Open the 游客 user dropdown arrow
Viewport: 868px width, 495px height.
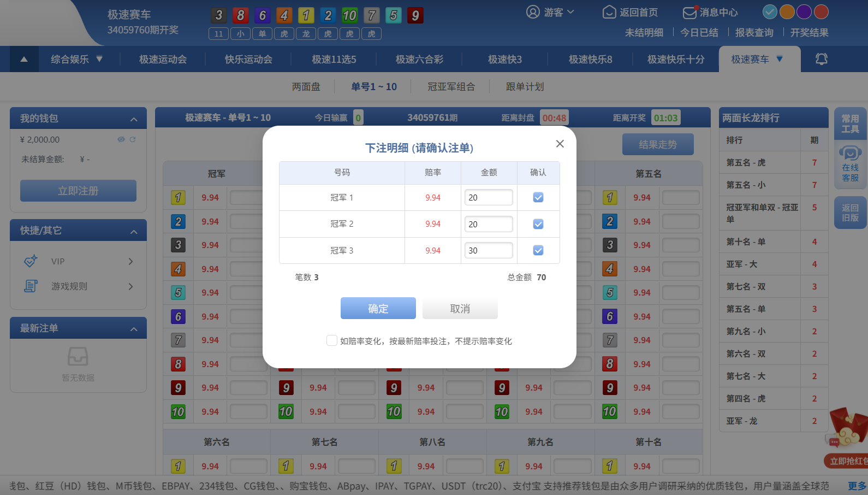coord(570,11)
